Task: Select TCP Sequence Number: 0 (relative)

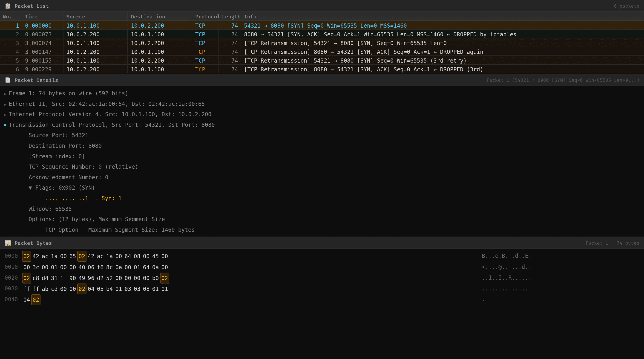Action: pyautogui.click(x=83, y=167)
